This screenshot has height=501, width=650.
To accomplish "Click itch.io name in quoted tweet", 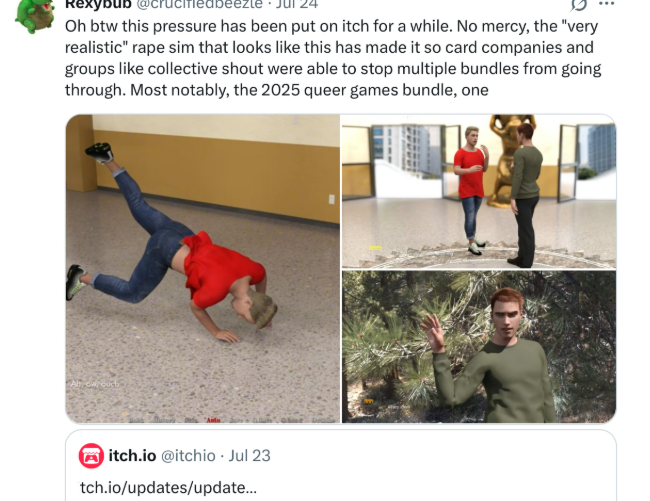I will [132, 456].
